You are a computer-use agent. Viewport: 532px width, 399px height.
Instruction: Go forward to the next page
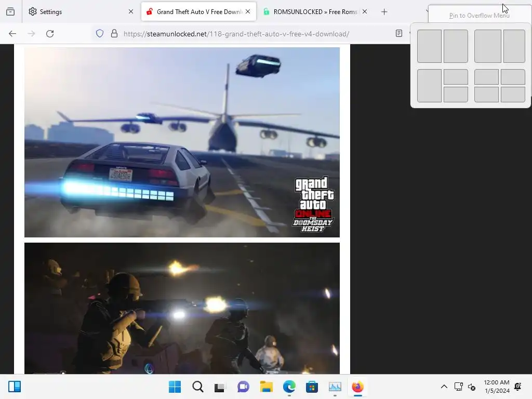(x=31, y=34)
